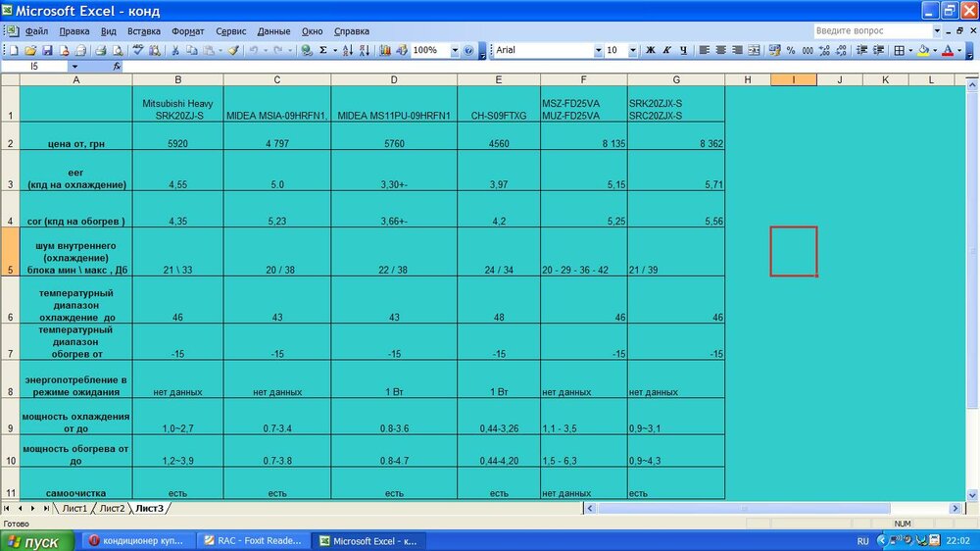Open fill color palette arrow

coord(935,51)
